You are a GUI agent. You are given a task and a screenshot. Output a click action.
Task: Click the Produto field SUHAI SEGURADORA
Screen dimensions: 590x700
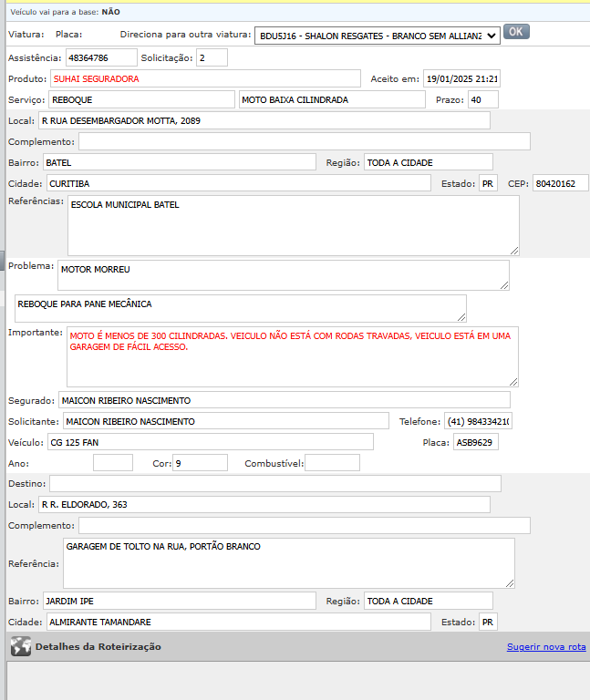(x=205, y=78)
